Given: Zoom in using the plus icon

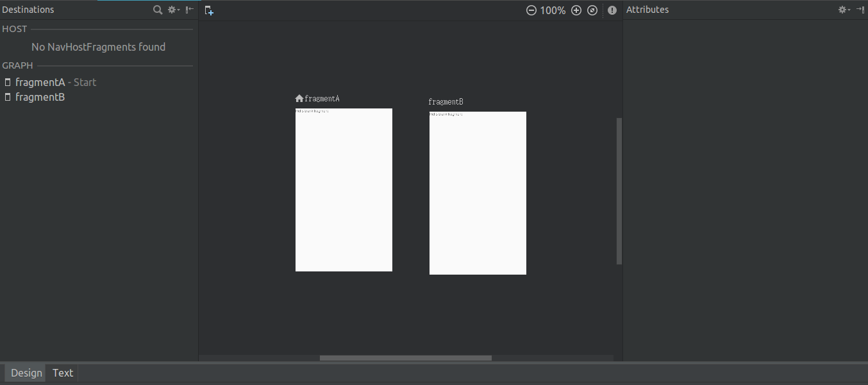Looking at the screenshot, I should pos(576,10).
